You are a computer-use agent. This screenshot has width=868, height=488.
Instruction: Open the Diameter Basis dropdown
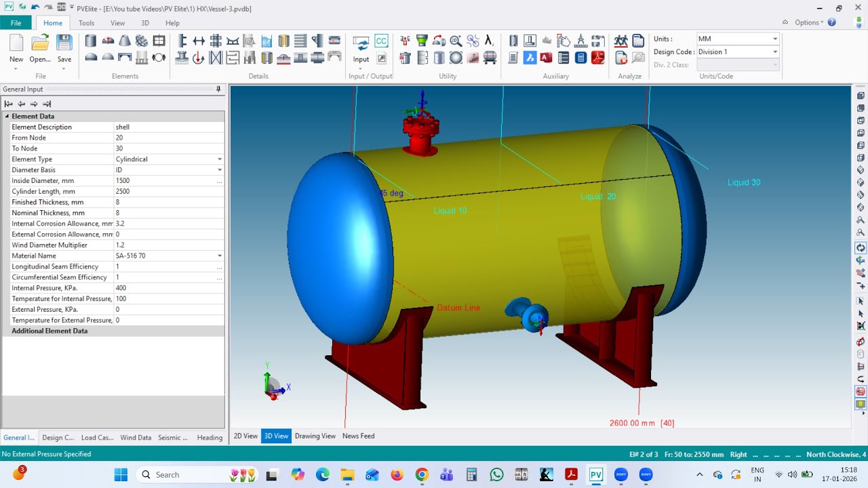[219, 170]
